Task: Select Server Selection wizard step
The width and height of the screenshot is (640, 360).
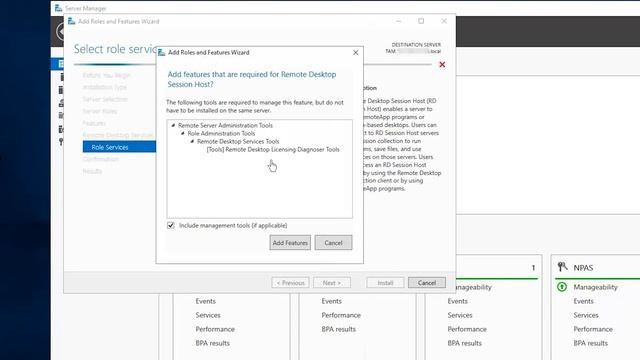Action: click(105, 99)
